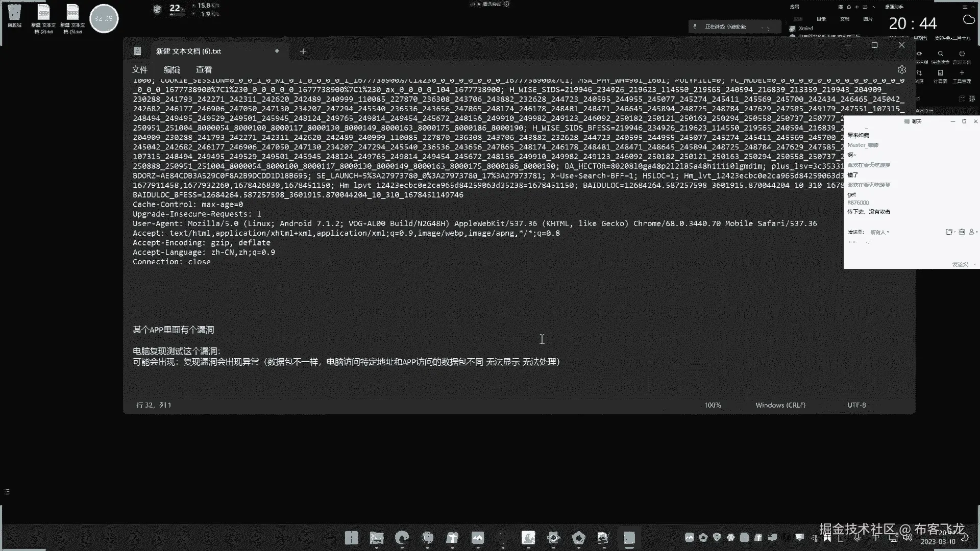
Task: Click the 100% zoom level indicator
Action: click(x=713, y=405)
